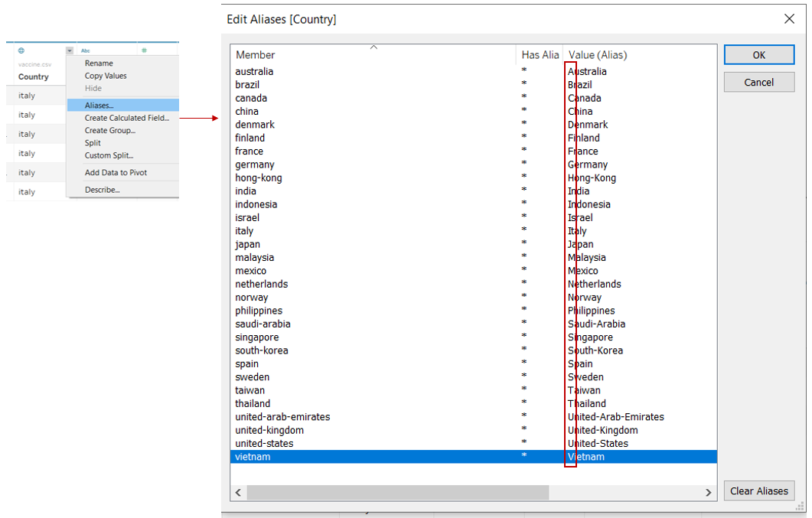Screen dimensions: 812x518
Task: Click Custom Split... in the menu
Action: coord(109,155)
